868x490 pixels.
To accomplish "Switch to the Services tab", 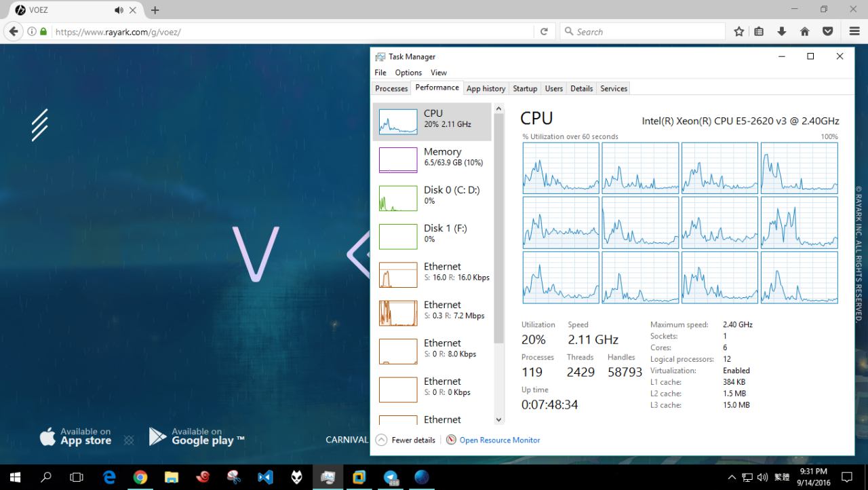I will (x=614, y=88).
